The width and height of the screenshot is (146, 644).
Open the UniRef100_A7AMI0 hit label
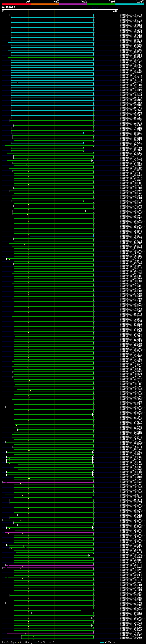click(131, 145)
